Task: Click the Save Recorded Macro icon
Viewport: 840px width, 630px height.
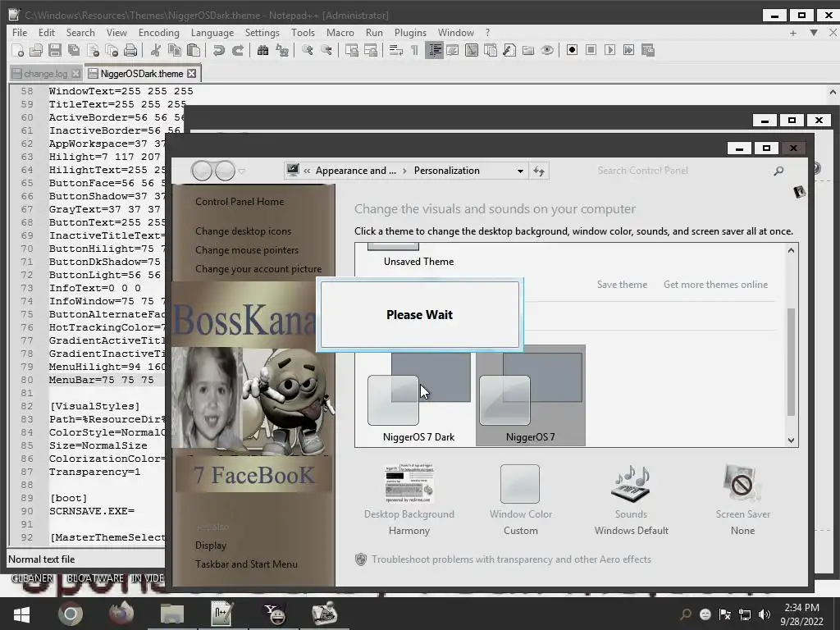Action: point(648,50)
